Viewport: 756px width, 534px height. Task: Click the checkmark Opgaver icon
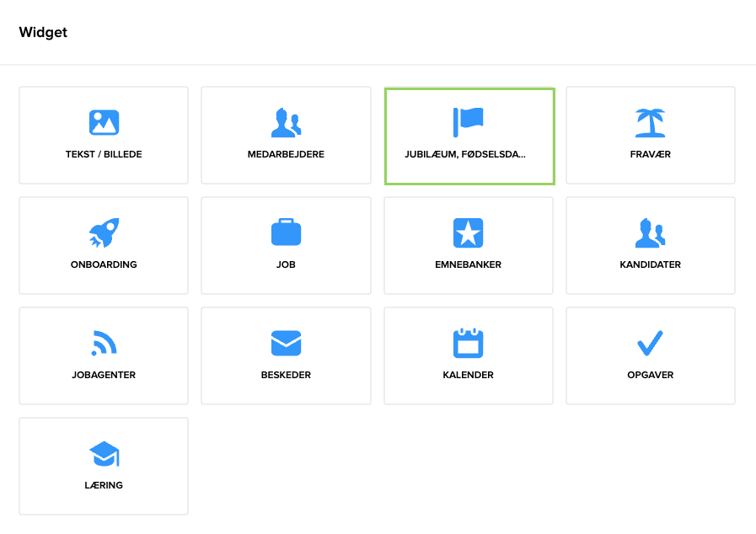[x=650, y=343]
